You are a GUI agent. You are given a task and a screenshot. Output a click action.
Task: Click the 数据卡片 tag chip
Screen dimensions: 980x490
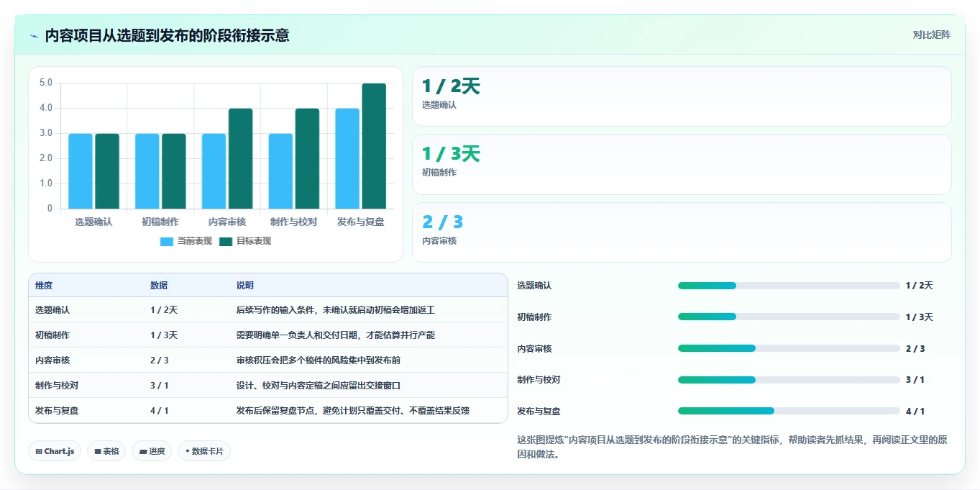pos(204,451)
